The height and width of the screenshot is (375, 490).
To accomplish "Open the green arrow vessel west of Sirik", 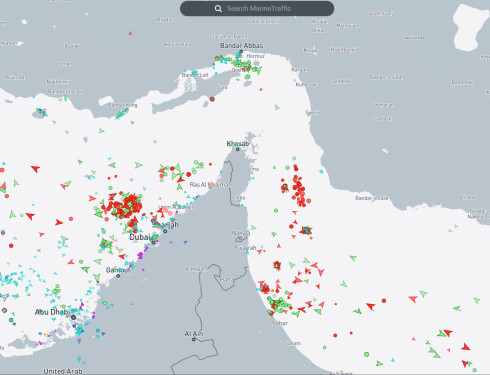I will [277, 107].
